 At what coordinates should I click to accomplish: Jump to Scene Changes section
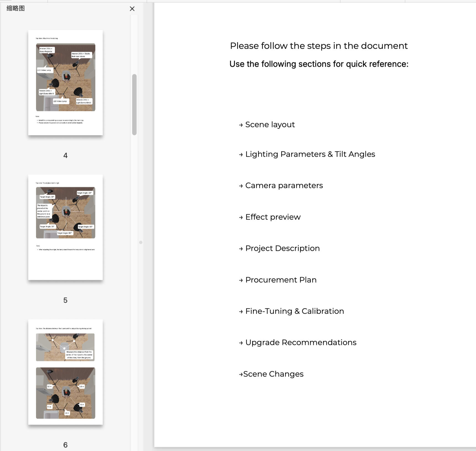273,374
